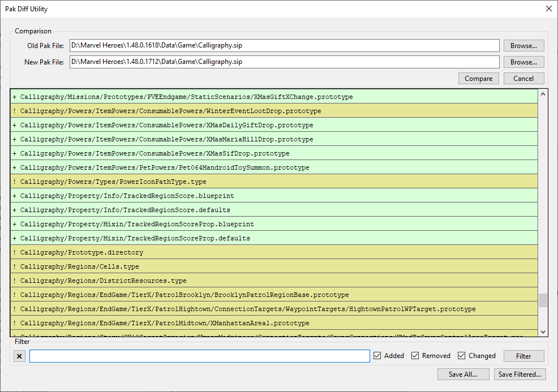Apply the filter with the Filter button
Image resolution: width=558 pixels, height=392 pixels.
pyautogui.click(x=524, y=356)
